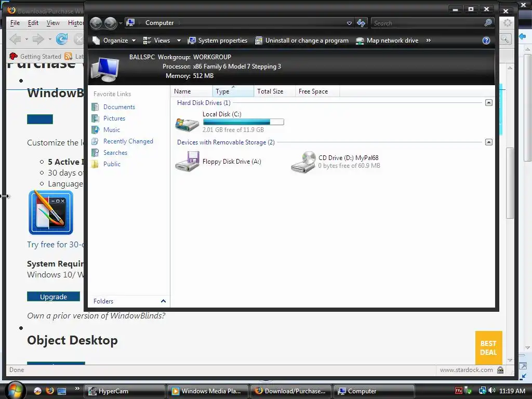Click Map network drive
The image size is (532, 399).
coord(387,41)
